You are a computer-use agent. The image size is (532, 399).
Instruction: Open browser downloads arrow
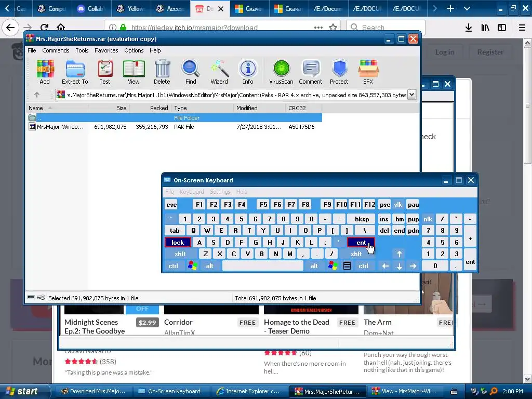coord(469,28)
